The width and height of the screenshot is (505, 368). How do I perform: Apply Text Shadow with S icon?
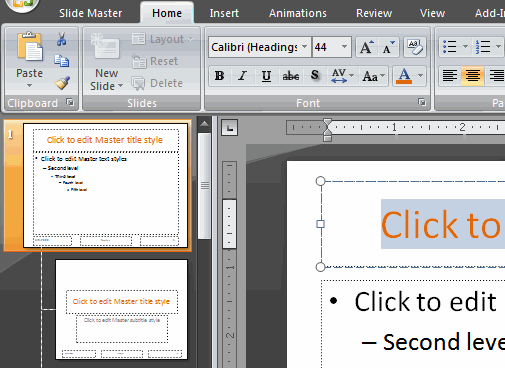click(314, 76)
